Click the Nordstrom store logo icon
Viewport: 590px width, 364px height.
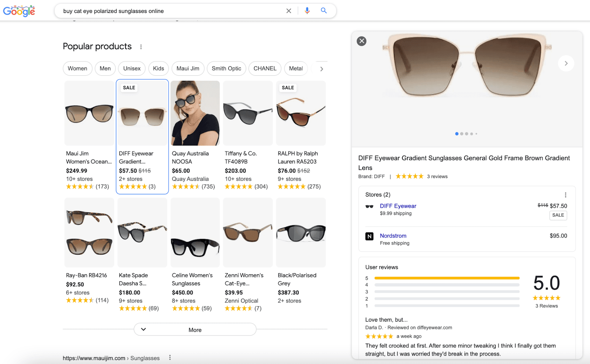(369, 236)
